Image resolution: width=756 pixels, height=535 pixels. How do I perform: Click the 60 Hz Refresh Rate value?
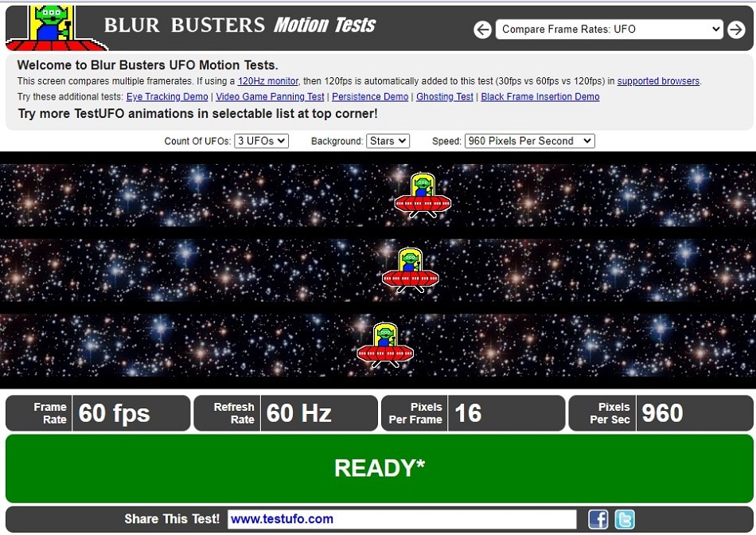coord(299,413)
